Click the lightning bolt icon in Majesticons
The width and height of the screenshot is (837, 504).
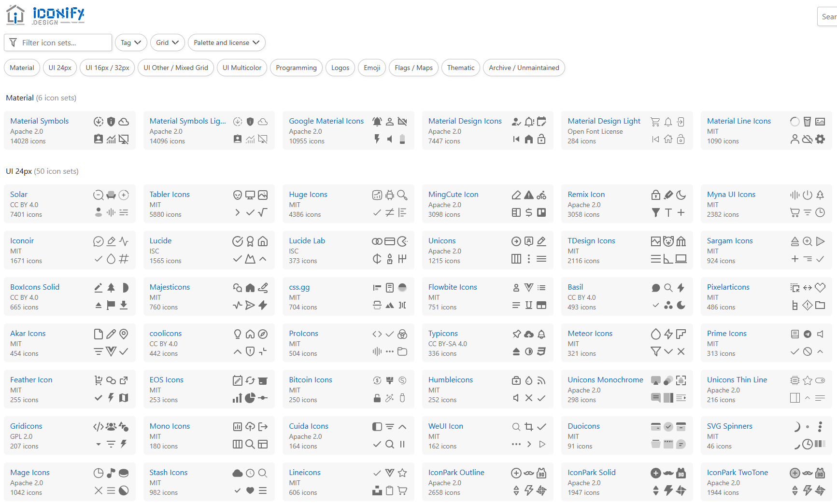[x=263, y=305]
